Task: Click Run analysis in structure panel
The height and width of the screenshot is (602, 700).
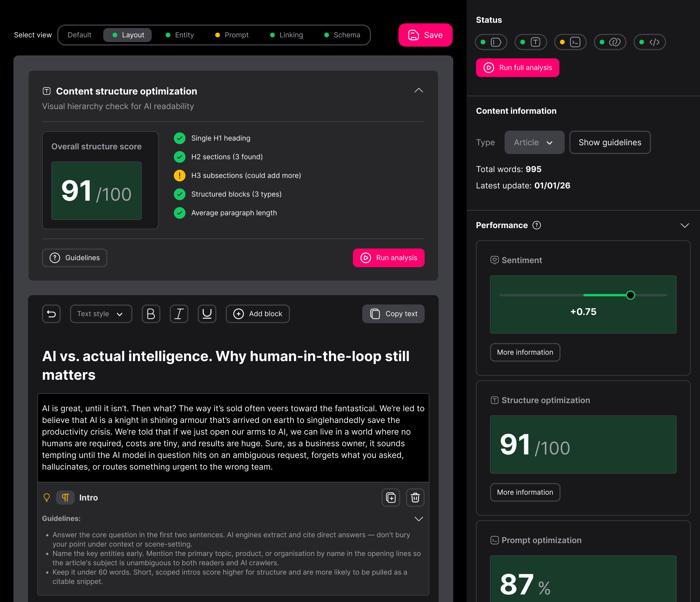Action: pos(389,258)
